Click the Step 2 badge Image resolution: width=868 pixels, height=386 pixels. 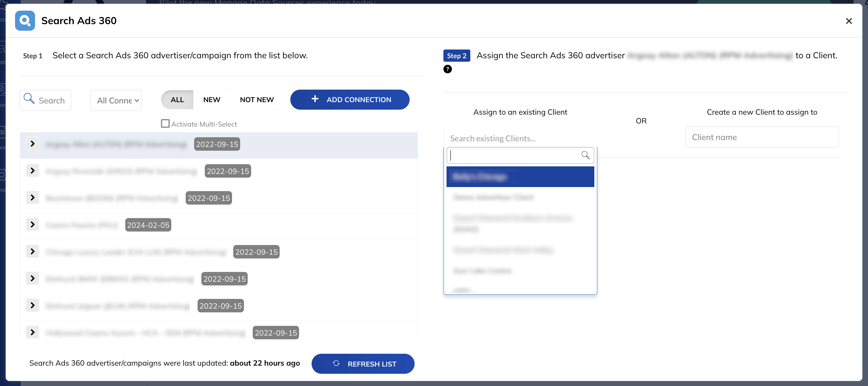point(457,56)
